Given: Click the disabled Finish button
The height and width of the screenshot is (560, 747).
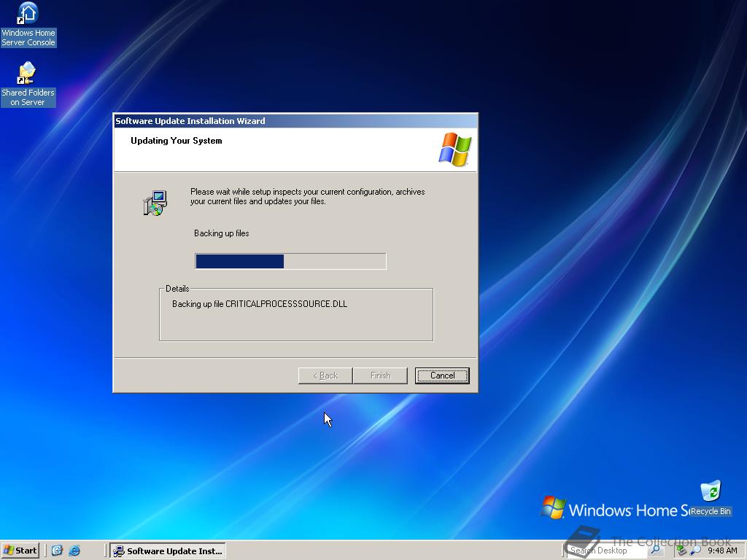Looking at the screenshot, I should point(380,375).
